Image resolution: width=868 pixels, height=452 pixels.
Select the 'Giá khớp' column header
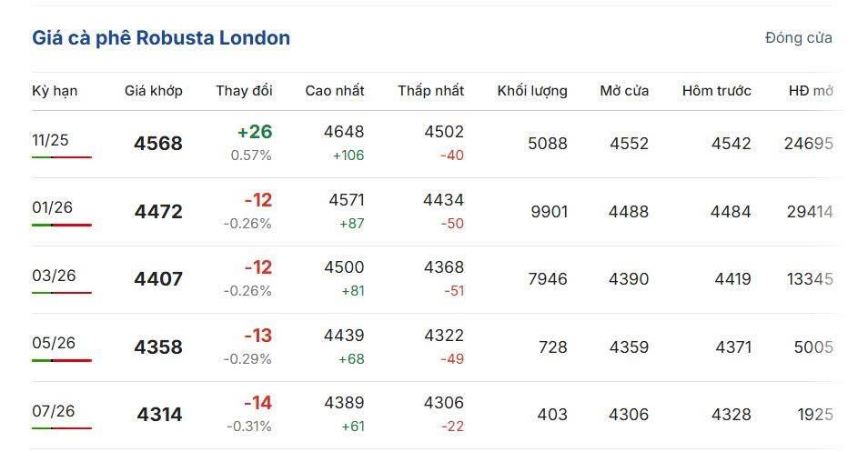[154, 91]
